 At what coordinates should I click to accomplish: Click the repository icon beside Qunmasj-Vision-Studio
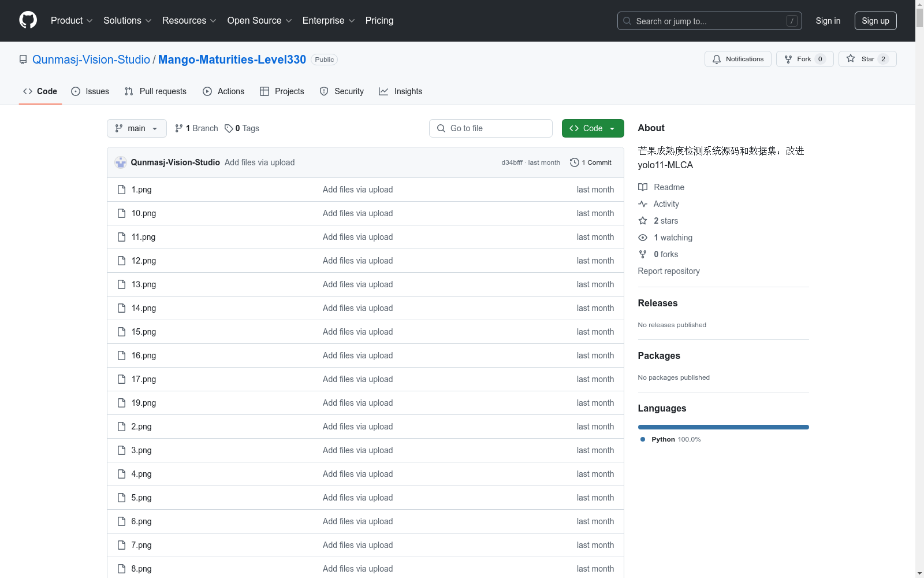tap(23, 60)
